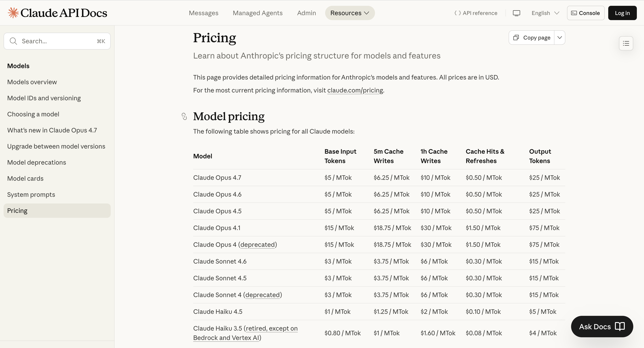Click the Claude API Docs title

point(64,13)
